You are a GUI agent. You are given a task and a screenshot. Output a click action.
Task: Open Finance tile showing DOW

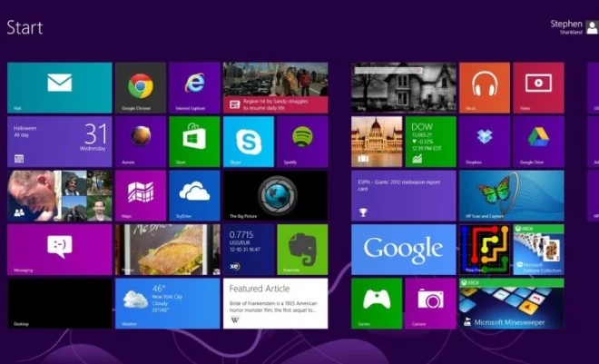point(430,142)
